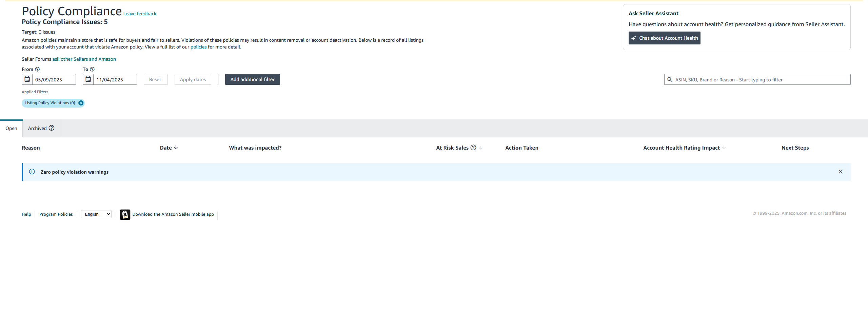Open the English language dropdown

pos(96,214)
